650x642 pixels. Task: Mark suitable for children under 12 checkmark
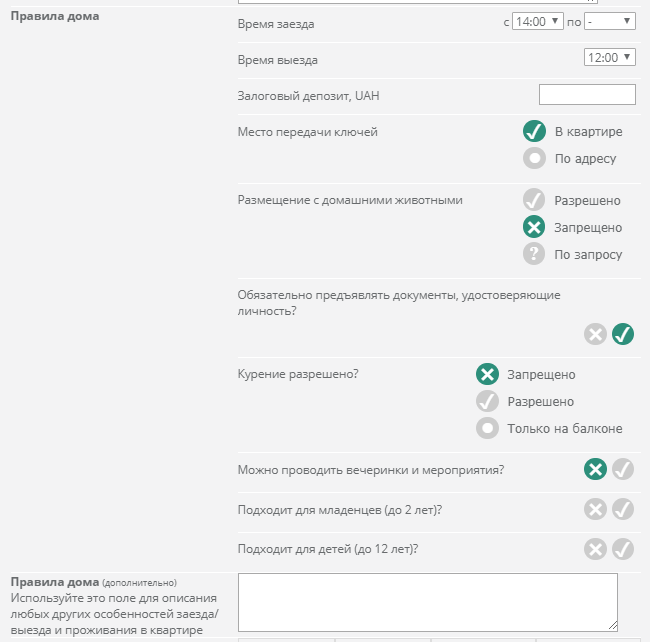tap(623, 549)
